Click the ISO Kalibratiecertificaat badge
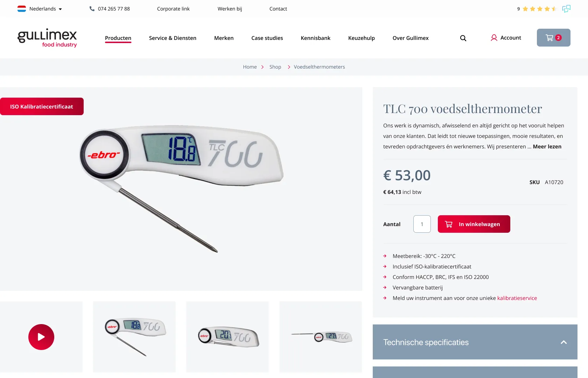Screen dimensions: 588x378 tap(42, 106)
